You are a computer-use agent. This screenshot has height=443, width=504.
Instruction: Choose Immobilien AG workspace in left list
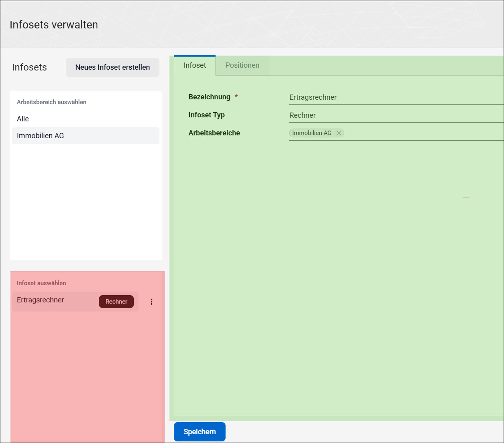pyautogui.click(x=86, y=136)
